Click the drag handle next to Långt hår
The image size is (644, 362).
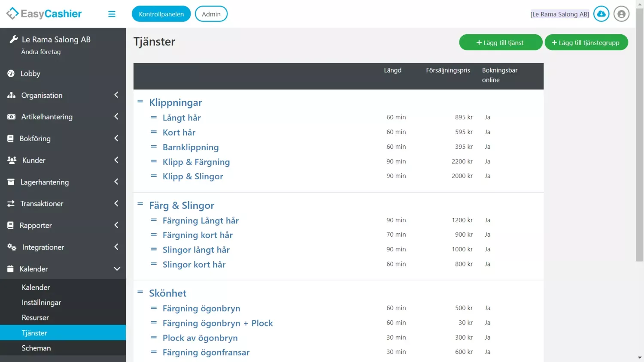[154, 117]
